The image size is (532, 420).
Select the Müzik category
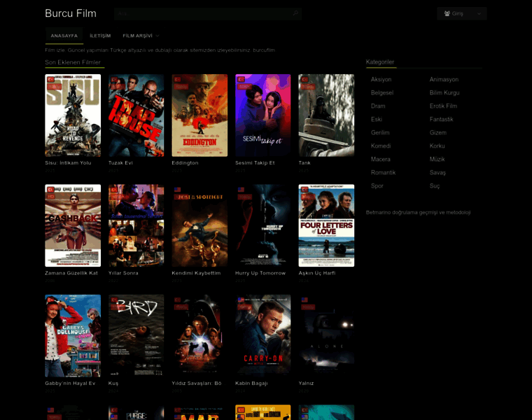[x=437, y=159]
